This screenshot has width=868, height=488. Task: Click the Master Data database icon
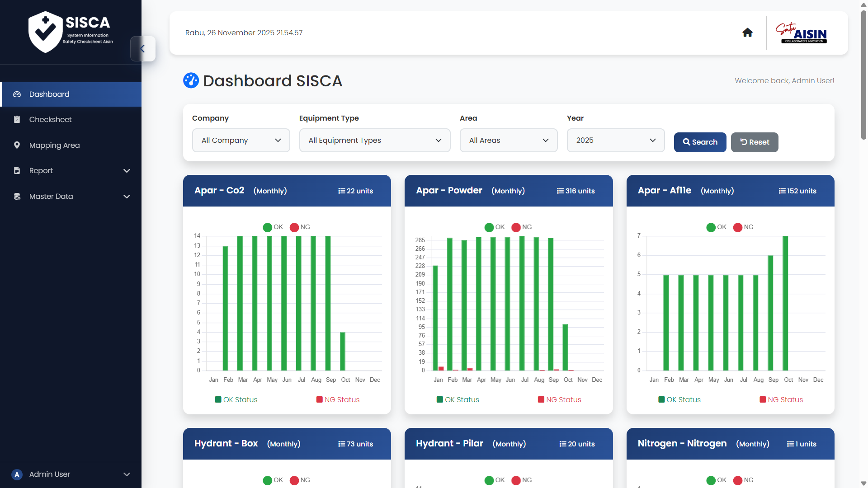point(17,197)
